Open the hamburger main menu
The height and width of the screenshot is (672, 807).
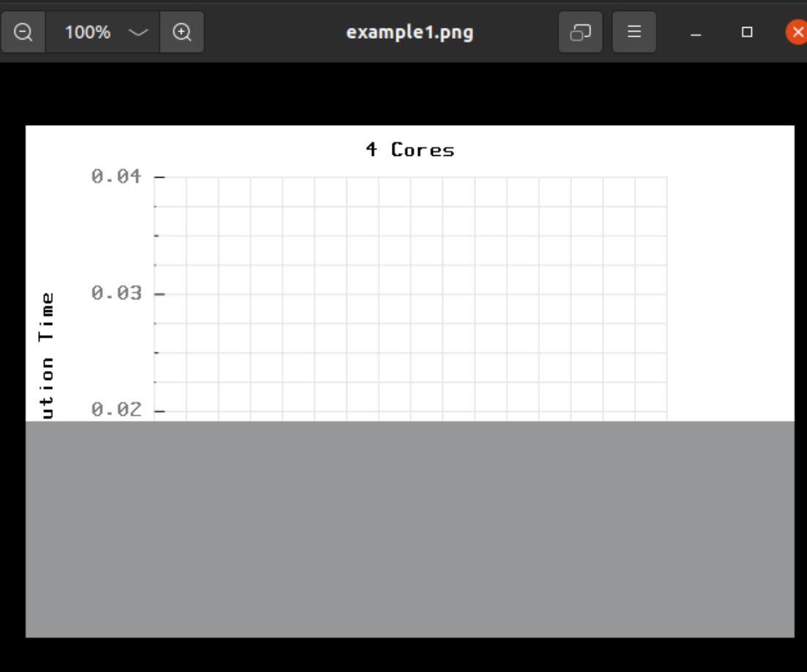click(634, 32)
